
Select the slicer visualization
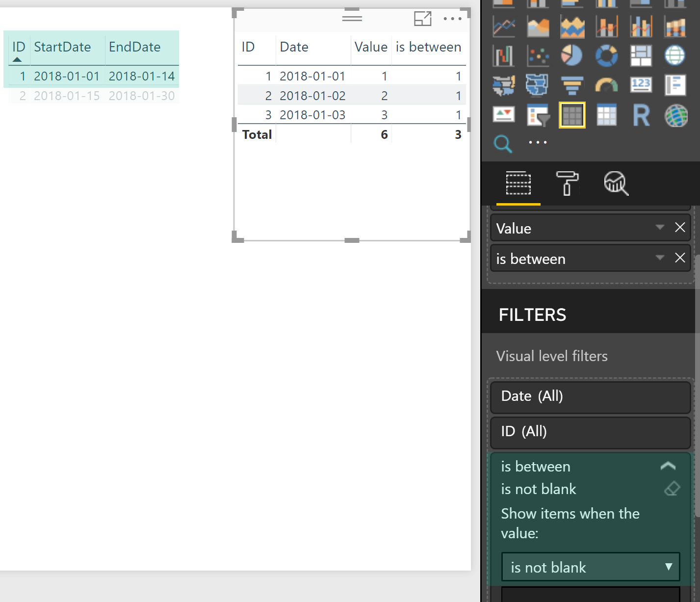click(x=538, y=115)
